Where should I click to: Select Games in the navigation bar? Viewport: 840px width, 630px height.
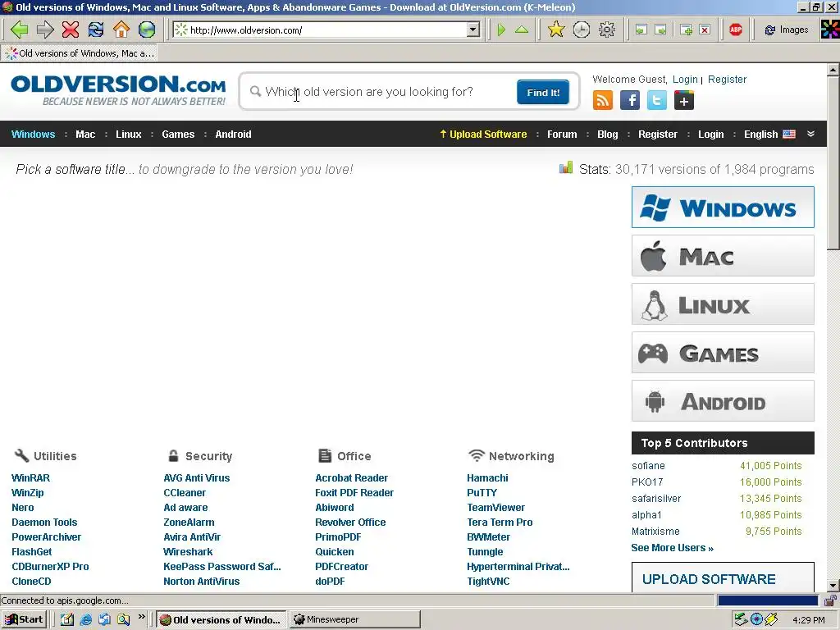(x=178, y=135)
